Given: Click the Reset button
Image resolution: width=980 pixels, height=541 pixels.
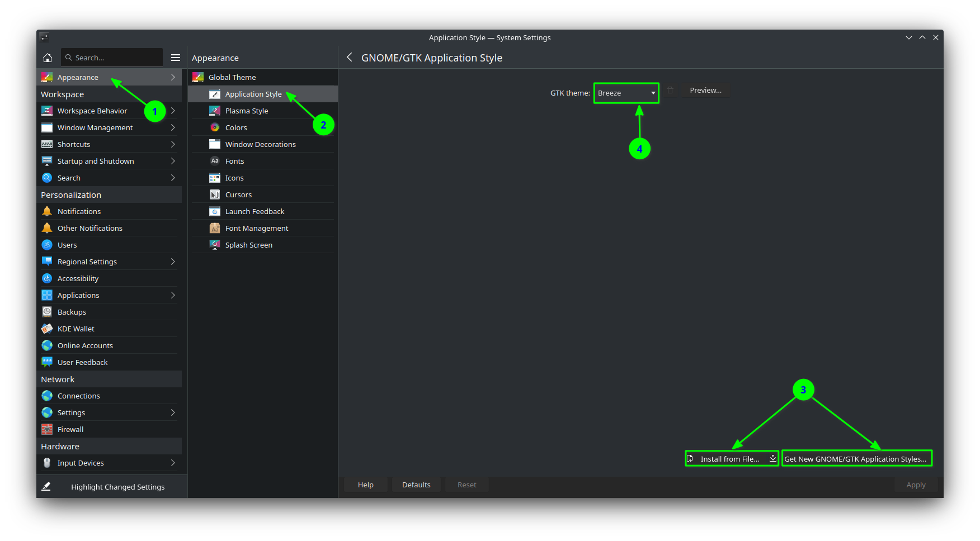Looking at the screenshot, I should [x=467, y=485].
